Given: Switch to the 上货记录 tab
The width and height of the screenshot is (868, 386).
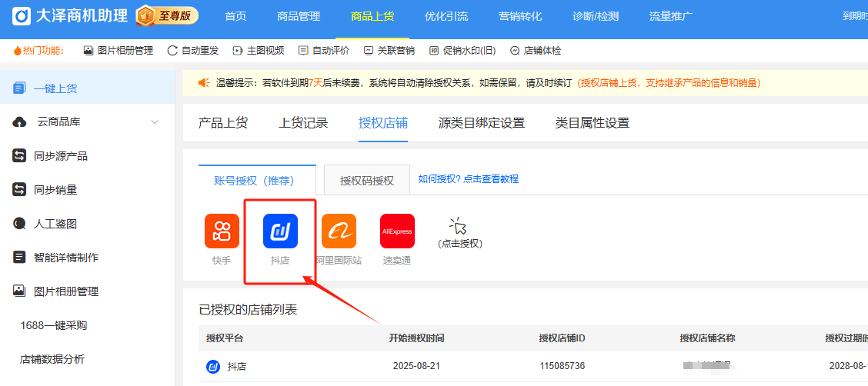Looking at the screenshot, I should [x=303, y=123].
